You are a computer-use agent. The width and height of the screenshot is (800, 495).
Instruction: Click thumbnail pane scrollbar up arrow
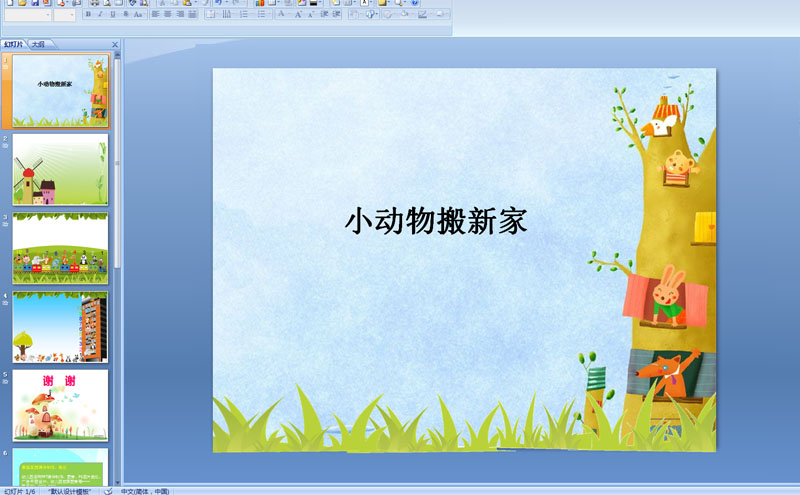click(117, 54)
